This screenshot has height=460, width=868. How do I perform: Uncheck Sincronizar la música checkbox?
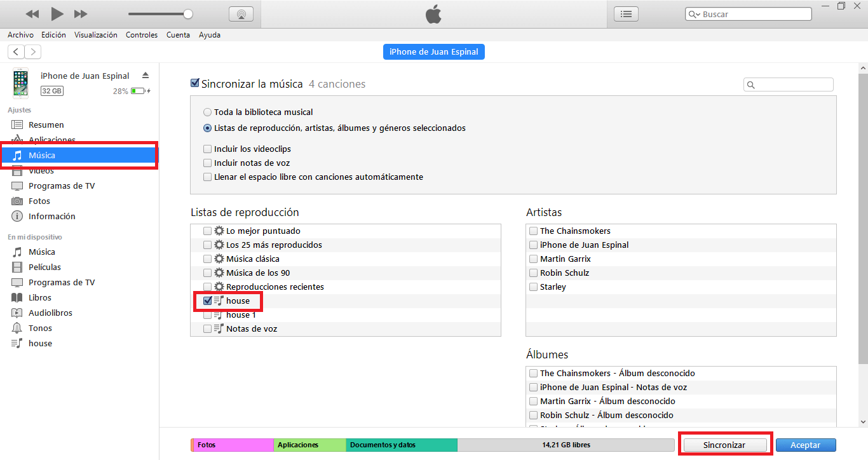[x=195, y=83]
